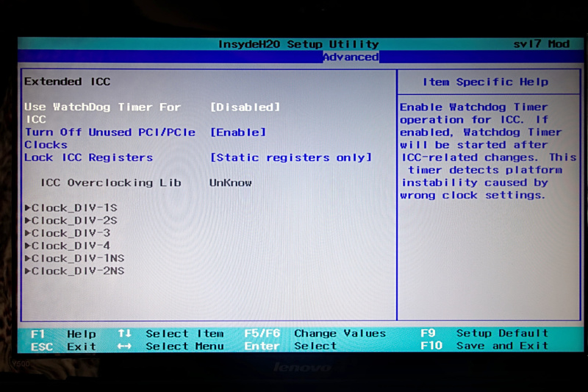Click the Extended ICC heading
This screenshot has width=588, height=392.
(68, 82)
